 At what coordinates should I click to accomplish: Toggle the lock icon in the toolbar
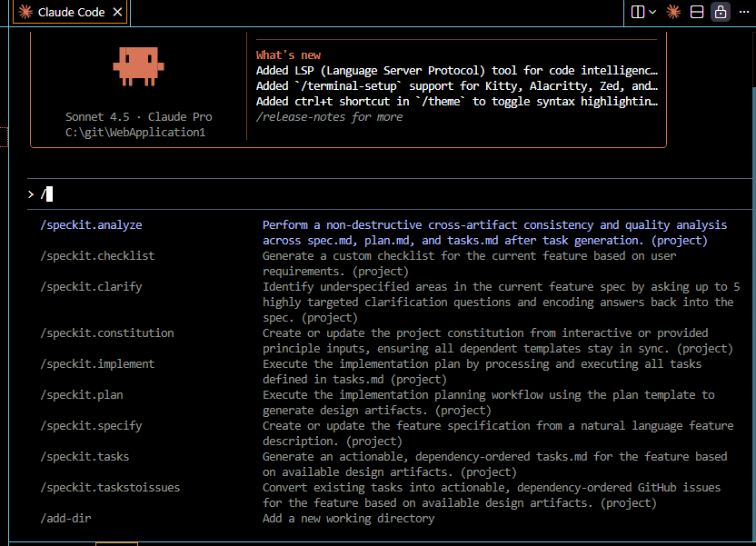coord(721,12)
